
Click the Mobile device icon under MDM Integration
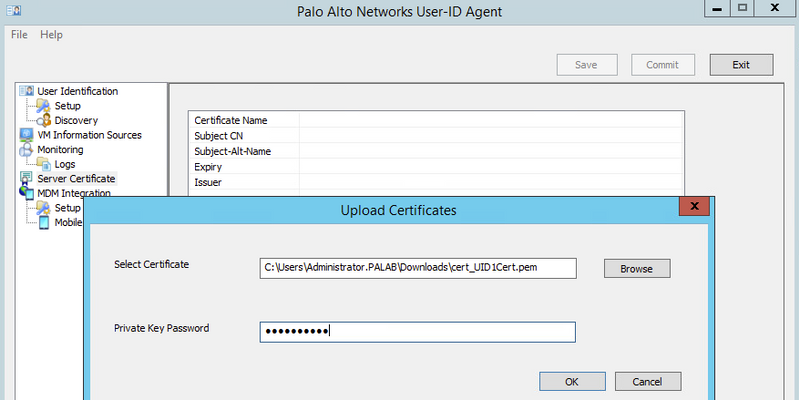tap(45, 222)
